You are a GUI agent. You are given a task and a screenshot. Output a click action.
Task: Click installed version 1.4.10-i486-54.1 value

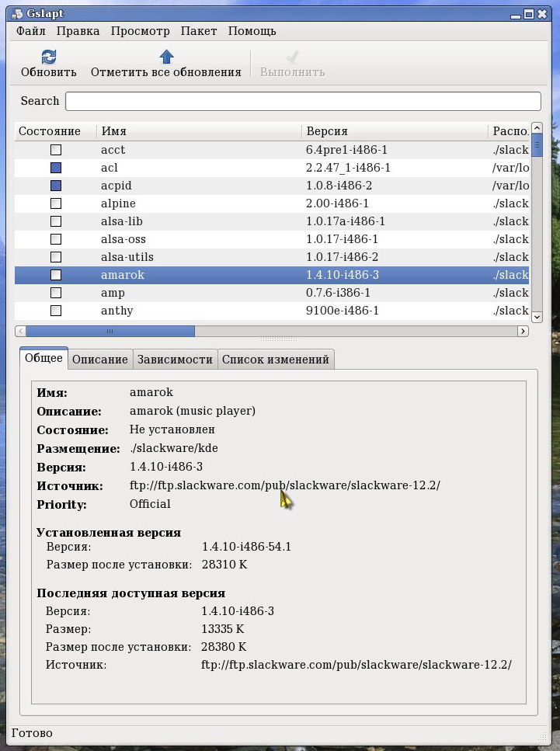[x=246, y=547]
